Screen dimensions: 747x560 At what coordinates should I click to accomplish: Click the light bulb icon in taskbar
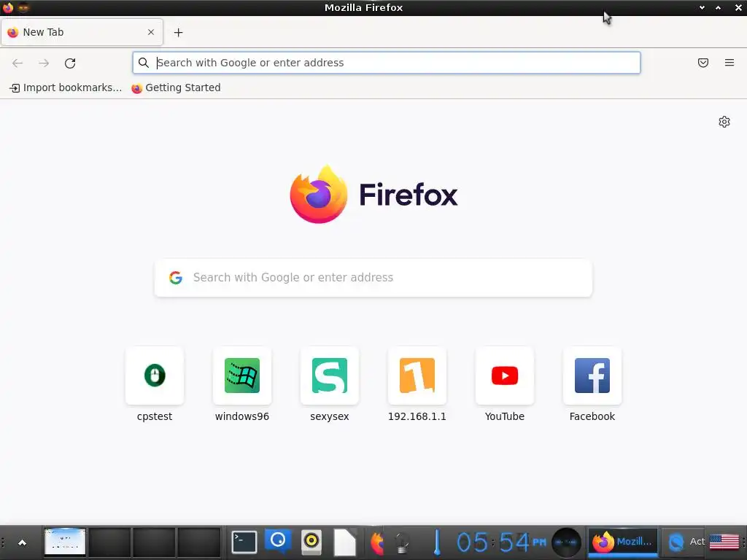(x=402, y=542)
